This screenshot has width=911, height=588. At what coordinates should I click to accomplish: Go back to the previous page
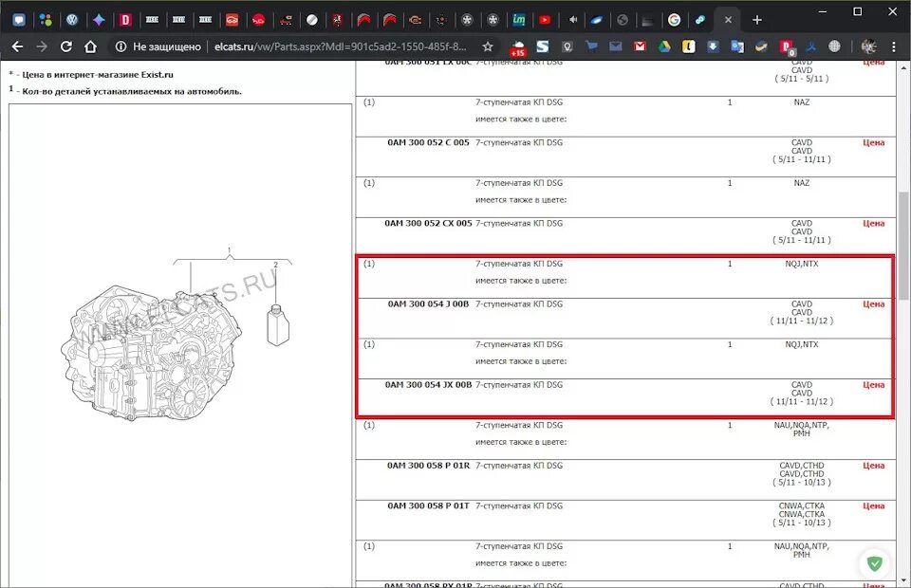17,46
